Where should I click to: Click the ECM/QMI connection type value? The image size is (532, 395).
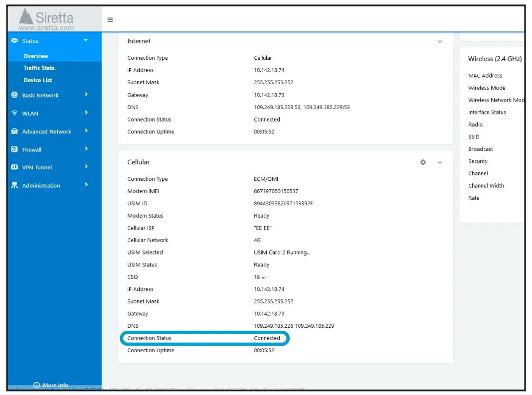266,179
